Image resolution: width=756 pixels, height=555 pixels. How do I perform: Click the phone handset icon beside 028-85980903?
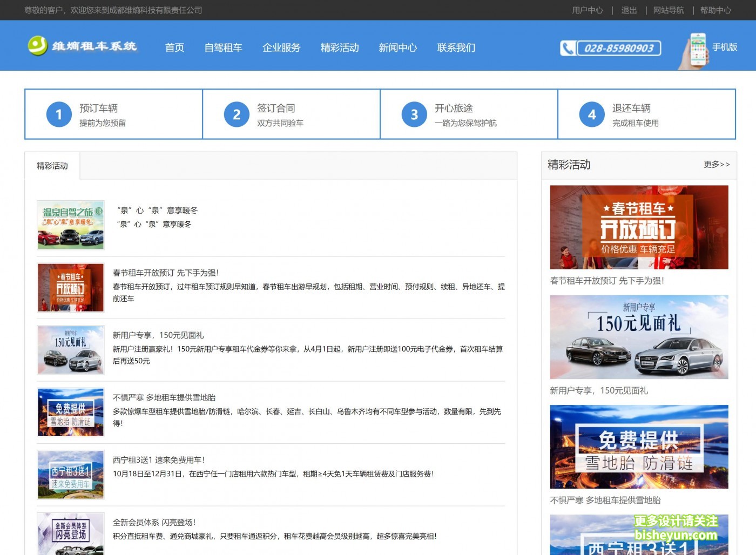click(568, 48)
